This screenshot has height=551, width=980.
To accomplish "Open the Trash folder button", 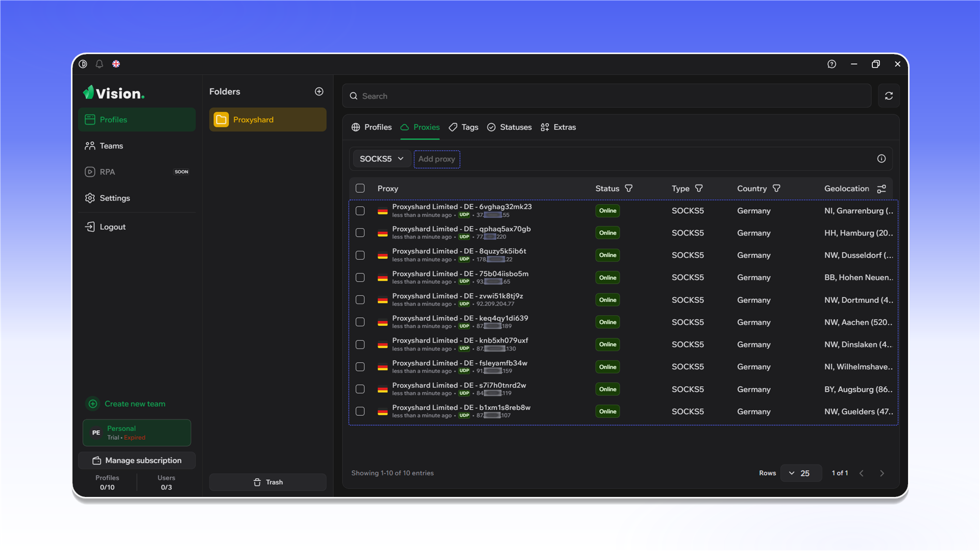I will [267, 482].
